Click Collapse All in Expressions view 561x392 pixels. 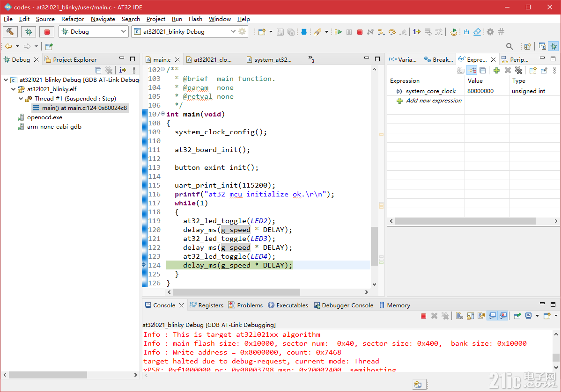point(483,70)
